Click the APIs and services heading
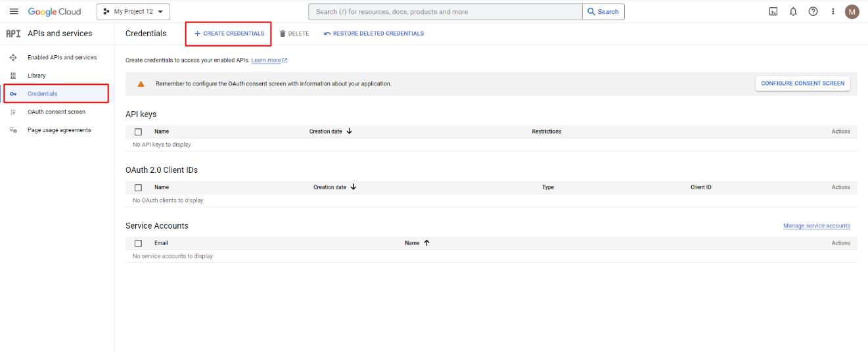The height and width of the screenshot is (351, 868). (x=60, y=34)
